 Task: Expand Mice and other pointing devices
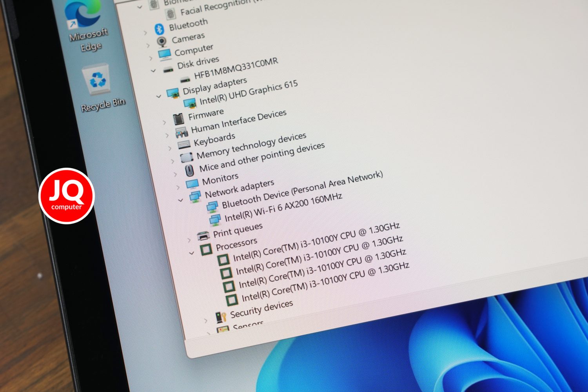pos(176,174)
